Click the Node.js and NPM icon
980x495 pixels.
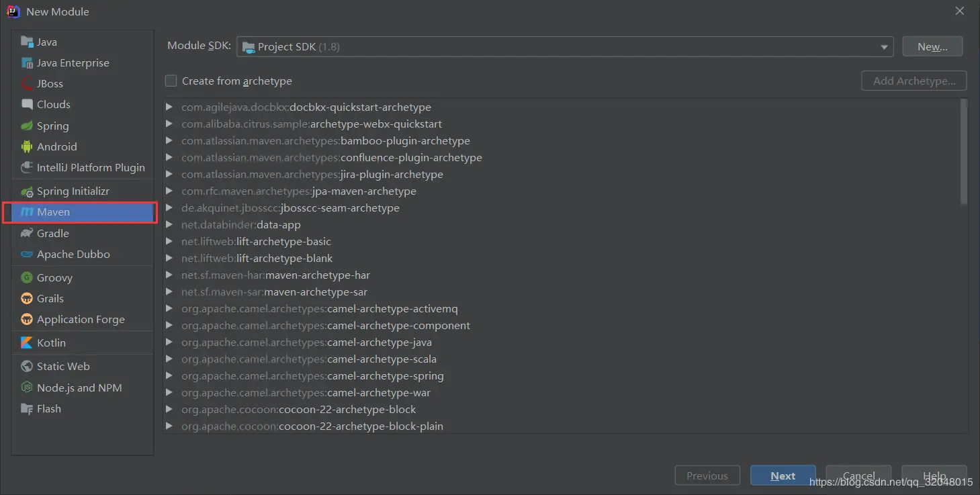[x=27, y=388]
